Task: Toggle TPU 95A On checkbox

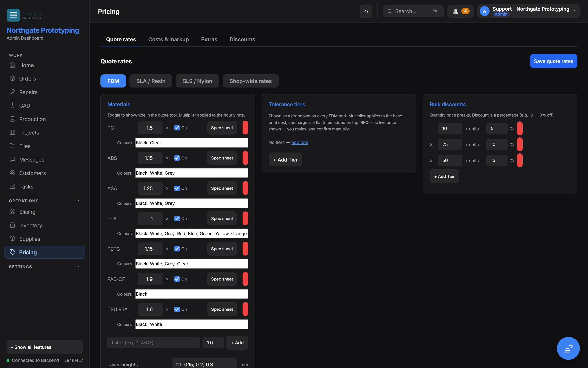Action: point(177,309)
